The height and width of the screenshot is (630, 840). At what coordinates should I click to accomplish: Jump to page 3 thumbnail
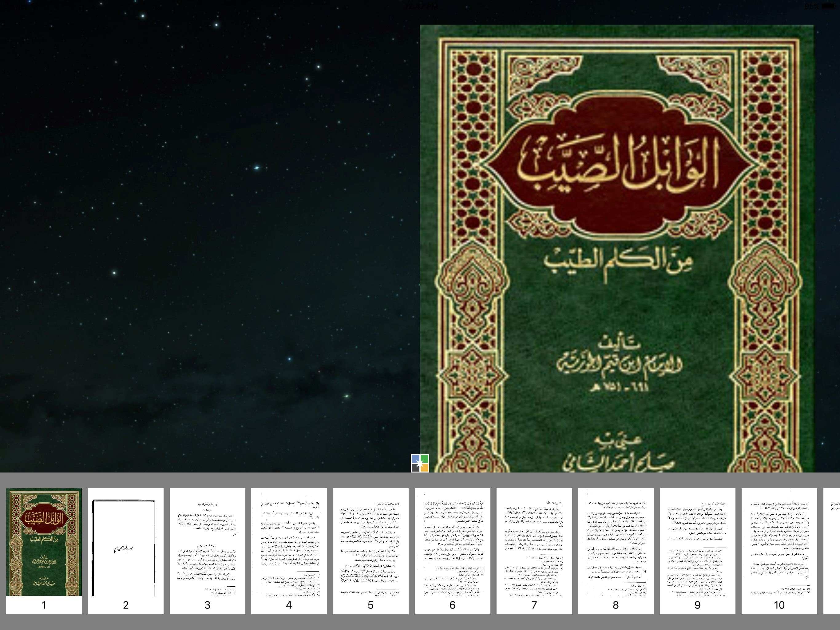point(207,551)
